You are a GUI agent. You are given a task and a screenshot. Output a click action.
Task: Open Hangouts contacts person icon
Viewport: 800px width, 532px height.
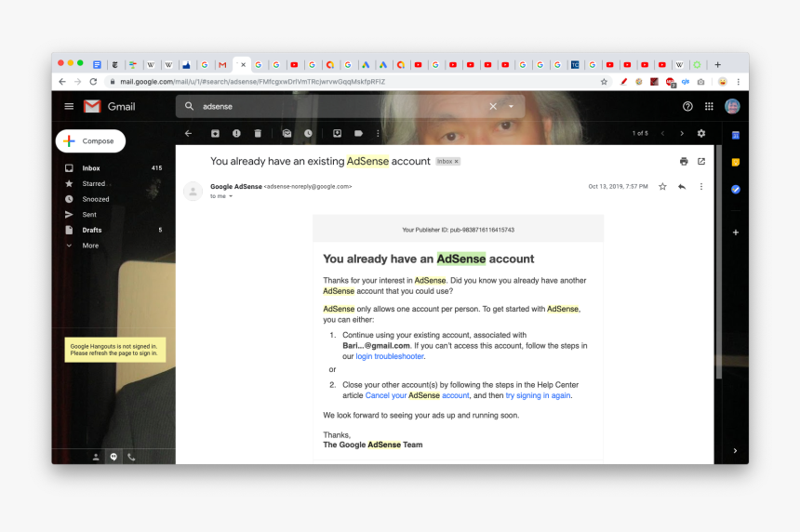pyautogui.click(x=96, y=457)
